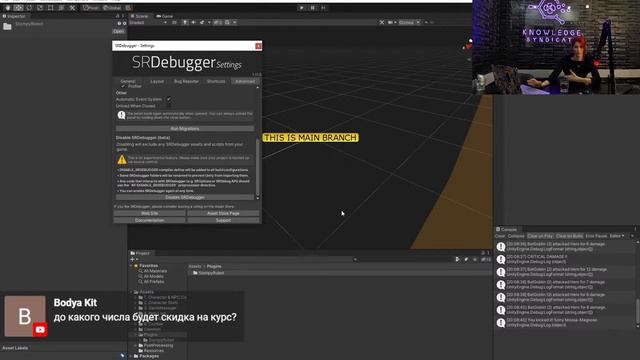Toggle 2D view in Scene toolbar
Screen dimensions: 640x360
(174, 22)
